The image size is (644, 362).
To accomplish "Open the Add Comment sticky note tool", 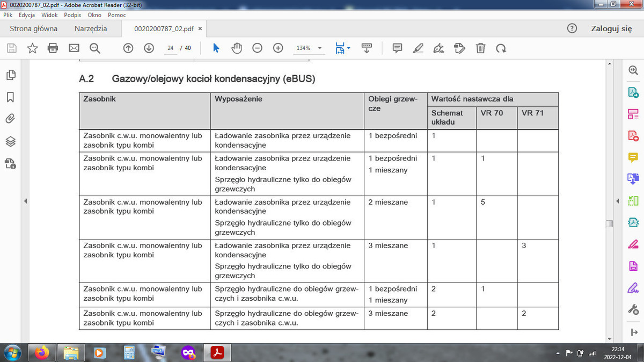I will 397,48.
